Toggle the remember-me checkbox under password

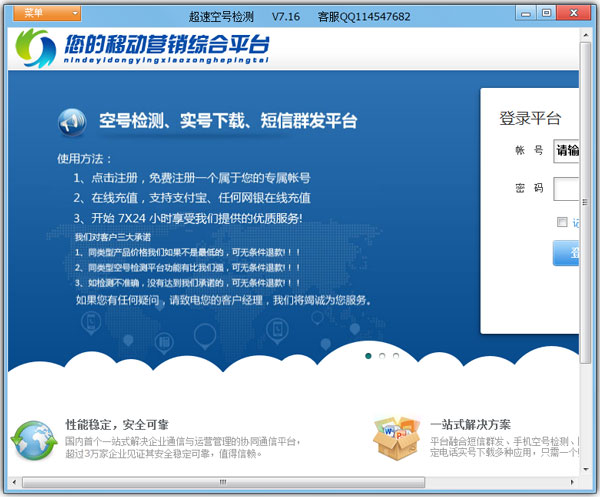coord(562,222)
